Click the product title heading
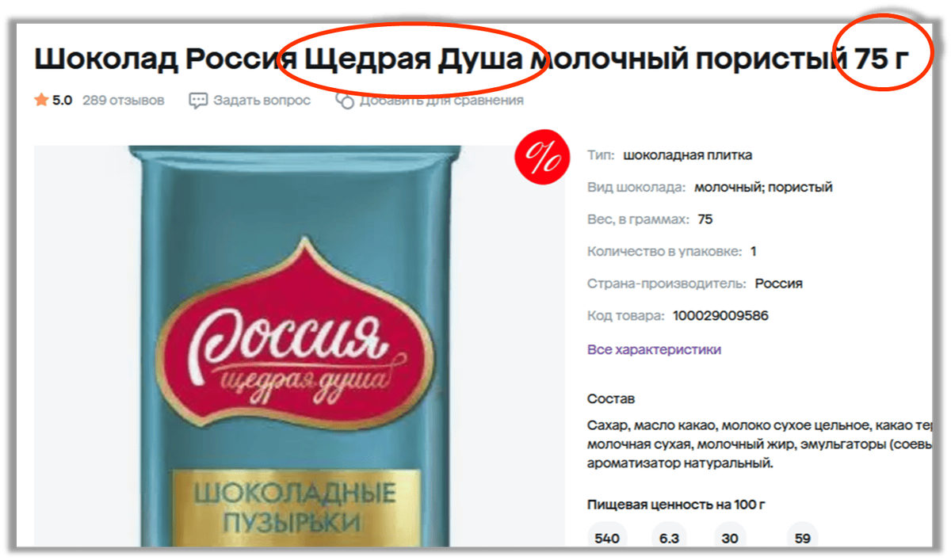951x560 pixels. click(471, 58)
